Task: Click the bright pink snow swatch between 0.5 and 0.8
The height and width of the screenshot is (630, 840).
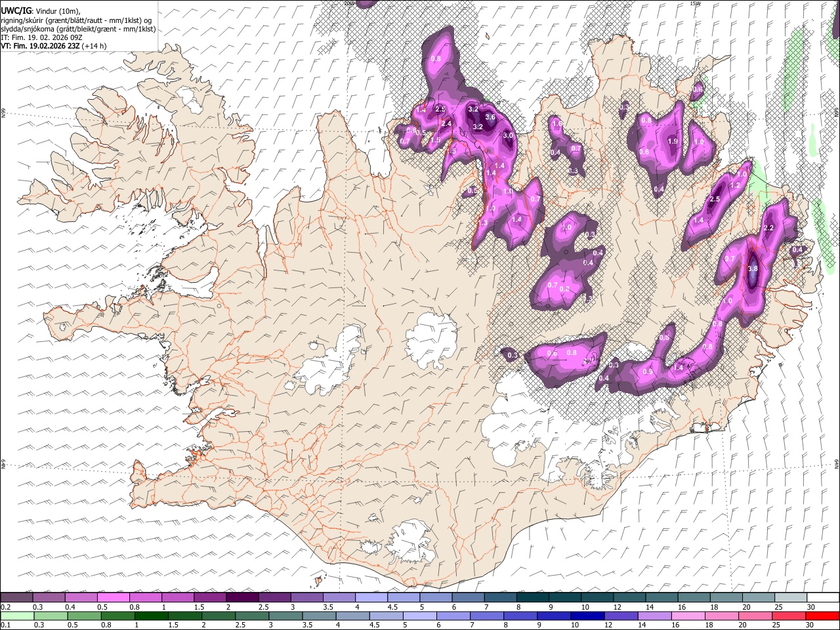Action: pos(113,597)
